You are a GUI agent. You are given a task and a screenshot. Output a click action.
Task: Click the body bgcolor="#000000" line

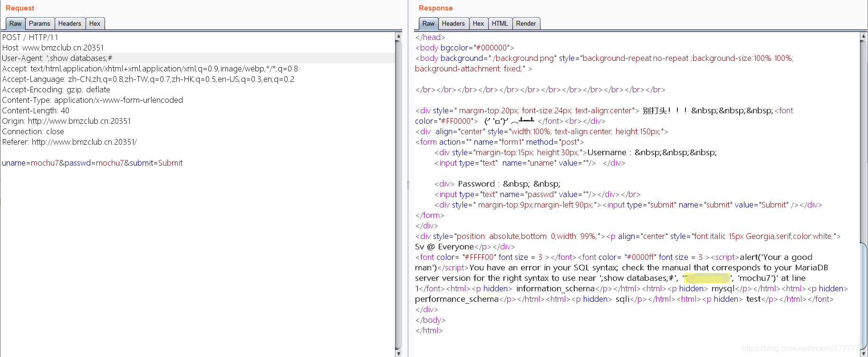point(464,48)
